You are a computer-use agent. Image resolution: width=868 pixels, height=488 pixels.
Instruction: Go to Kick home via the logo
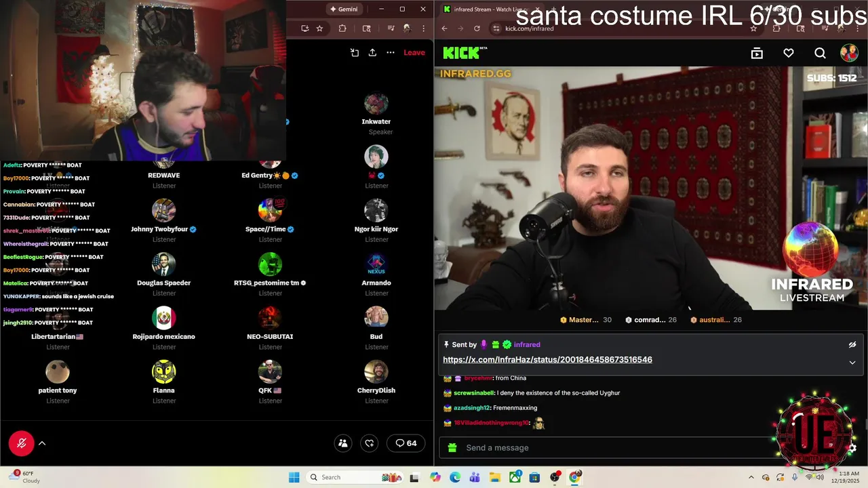(x=465, y=53)
